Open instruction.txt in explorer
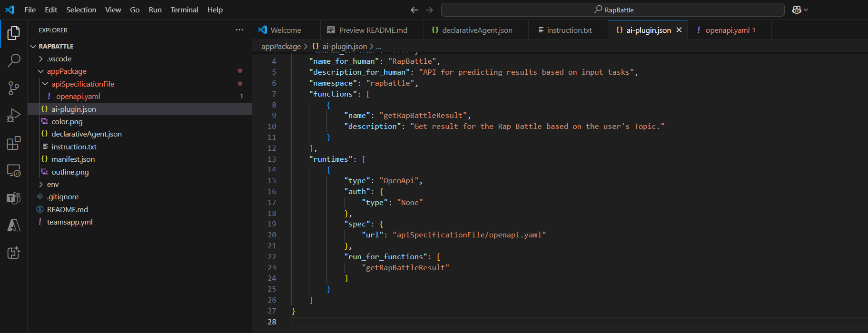The height and width of the screenshot is (333, 868). 139,147
